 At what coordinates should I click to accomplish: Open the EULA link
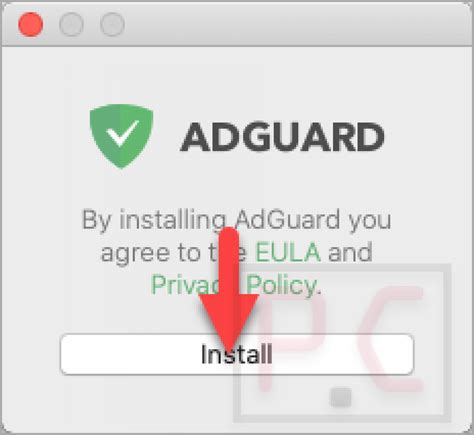[x=288, y=252]
